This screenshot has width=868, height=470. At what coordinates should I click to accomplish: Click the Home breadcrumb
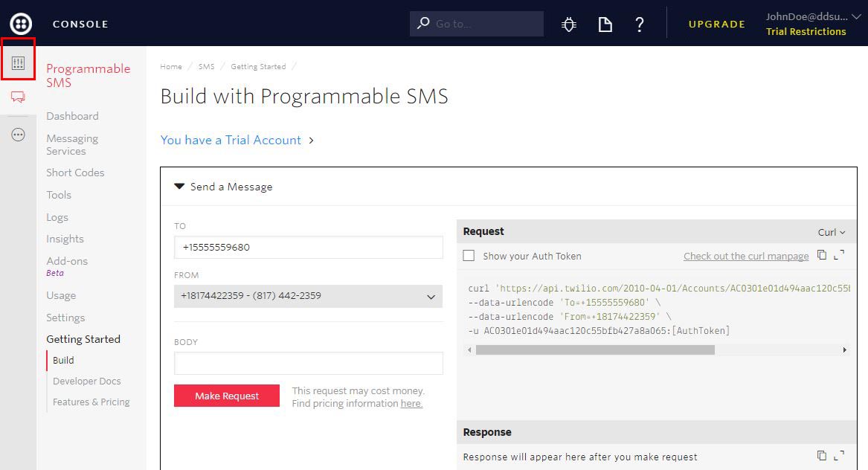pos(171,66)
